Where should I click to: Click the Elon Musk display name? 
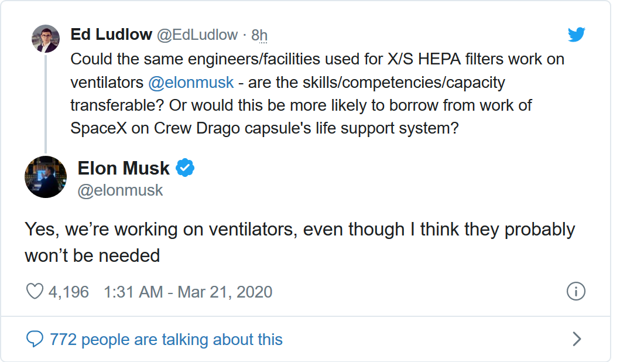[x=124, y=169]
